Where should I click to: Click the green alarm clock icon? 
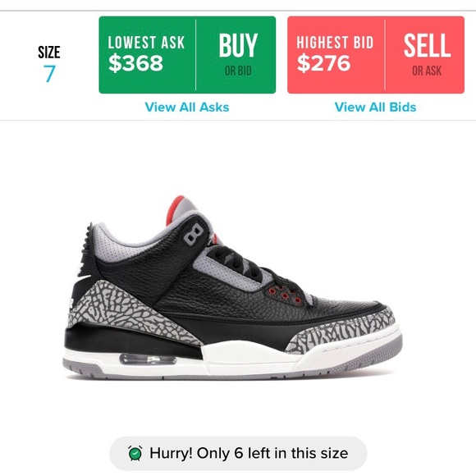click(x=135, y=453)
